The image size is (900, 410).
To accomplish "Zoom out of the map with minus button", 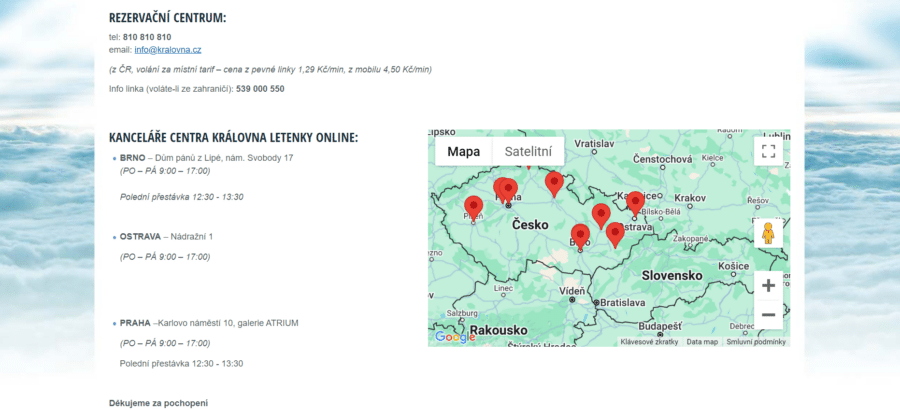I will [768, 315].
